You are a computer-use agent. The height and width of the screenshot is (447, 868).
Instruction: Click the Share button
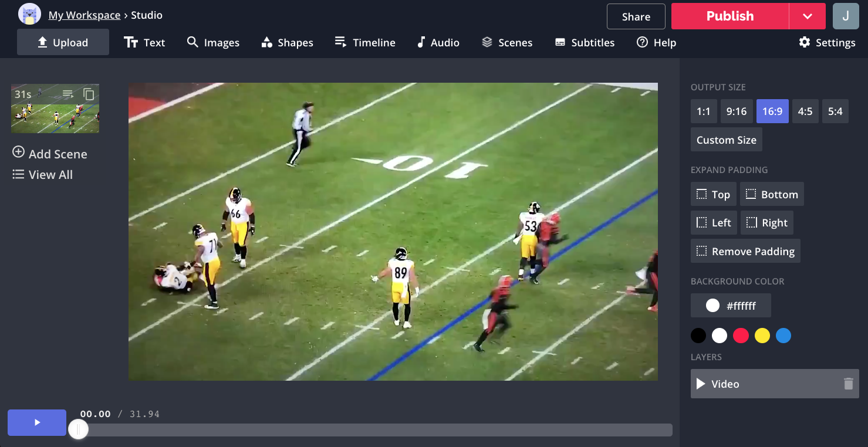636,16
